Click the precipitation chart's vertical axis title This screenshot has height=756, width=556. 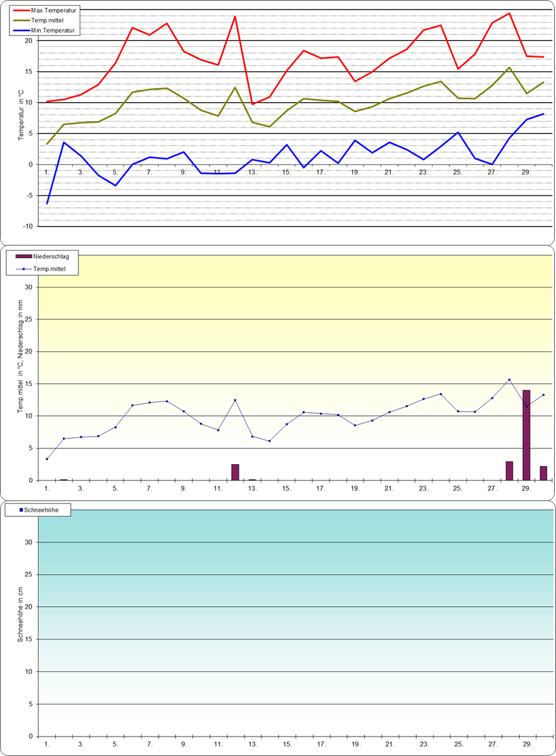point(21,365)
